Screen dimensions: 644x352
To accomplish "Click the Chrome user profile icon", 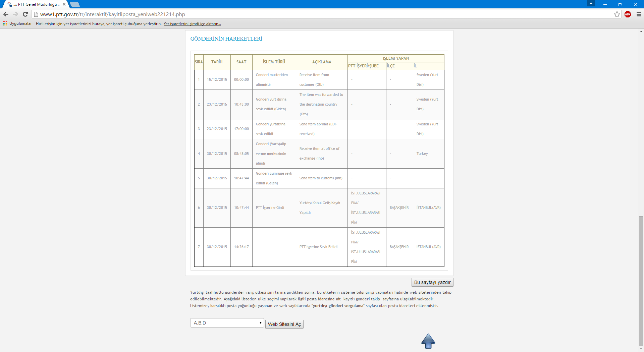I will coord(591,3).
